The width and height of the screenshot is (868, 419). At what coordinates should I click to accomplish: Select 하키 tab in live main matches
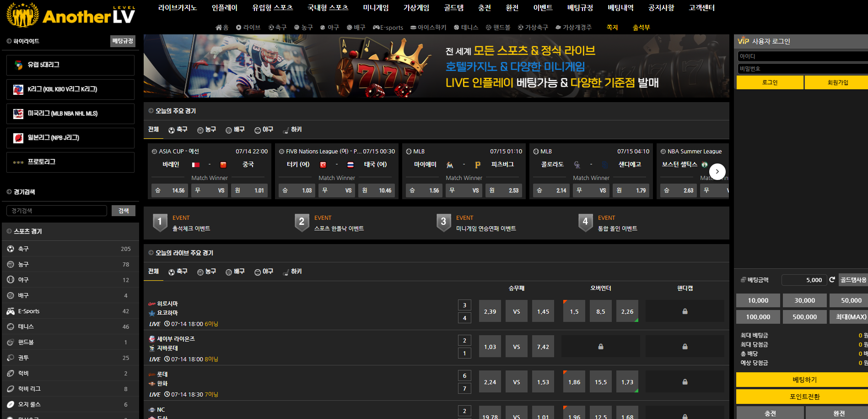click(x=292, y=272)
